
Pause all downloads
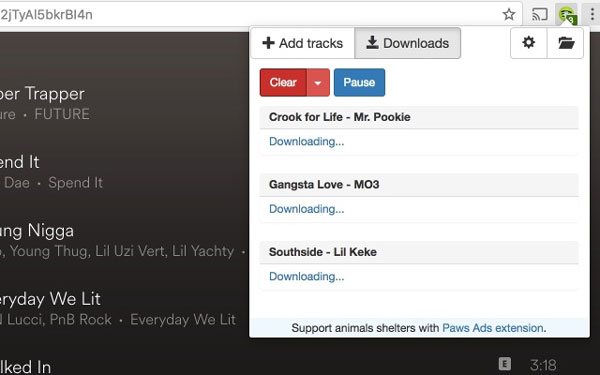(x=359, y=83)
